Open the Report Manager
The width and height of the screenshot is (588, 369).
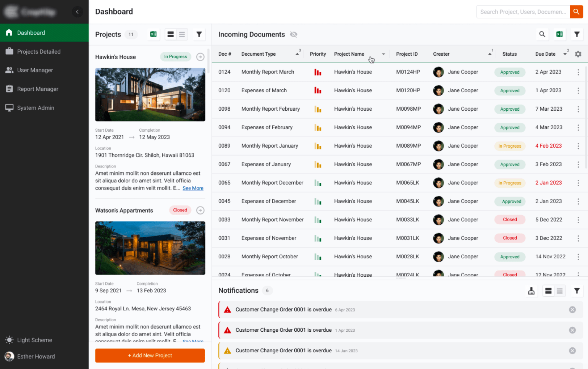(x=38, y=89)
